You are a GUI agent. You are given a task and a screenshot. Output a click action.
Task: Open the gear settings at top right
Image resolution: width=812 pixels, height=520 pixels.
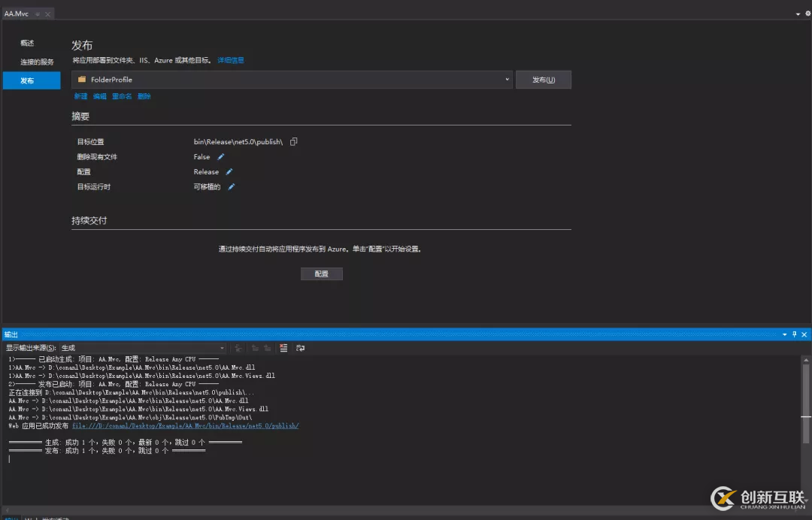[807, 14]
